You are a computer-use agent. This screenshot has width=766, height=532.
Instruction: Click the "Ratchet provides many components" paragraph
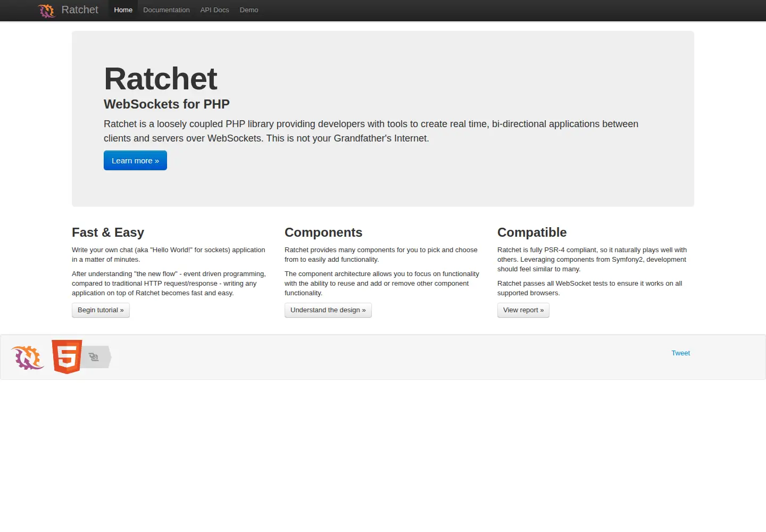381,255
